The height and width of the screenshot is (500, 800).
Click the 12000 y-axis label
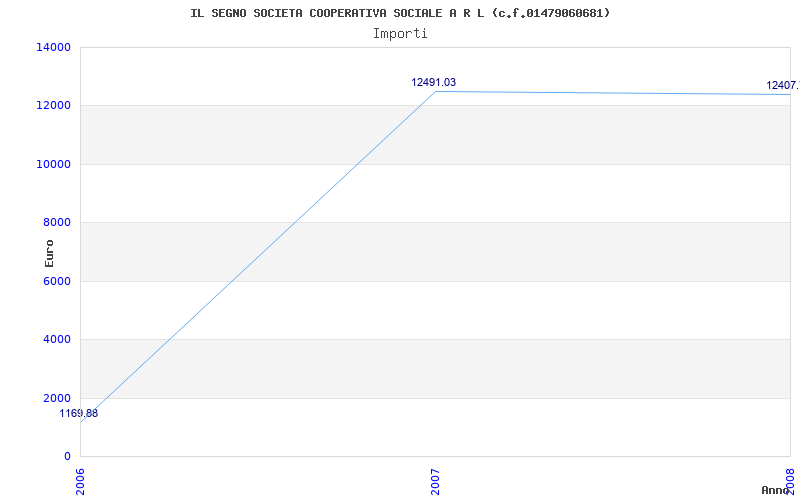[53, 106]
